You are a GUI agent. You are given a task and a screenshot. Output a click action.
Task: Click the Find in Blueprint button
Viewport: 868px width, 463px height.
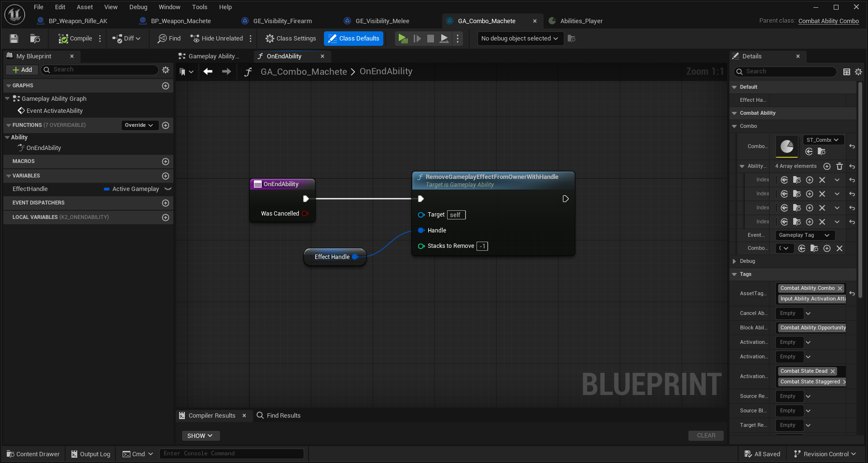coord(169,39)
